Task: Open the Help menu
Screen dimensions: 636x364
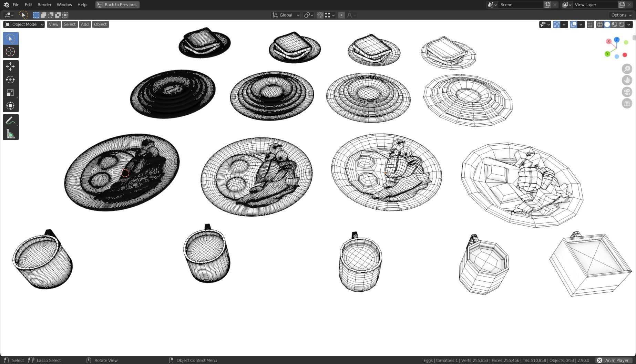Action: tap(82, 5)
